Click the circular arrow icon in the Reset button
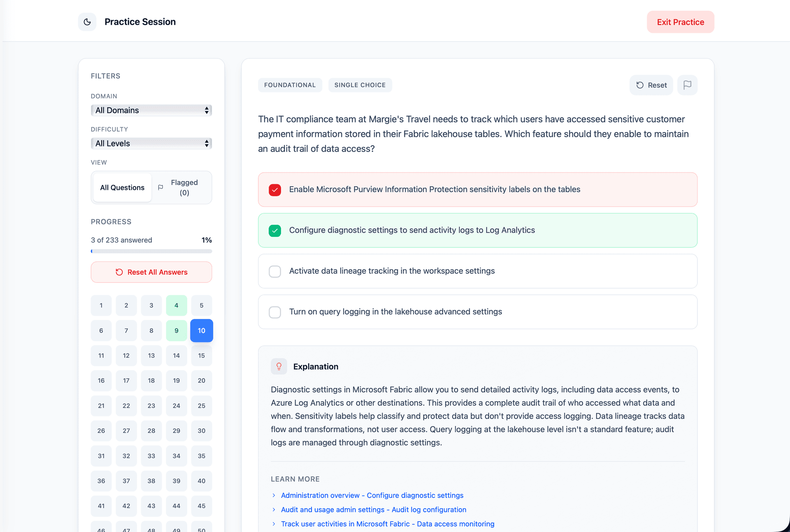 click(x=640, y=85)
